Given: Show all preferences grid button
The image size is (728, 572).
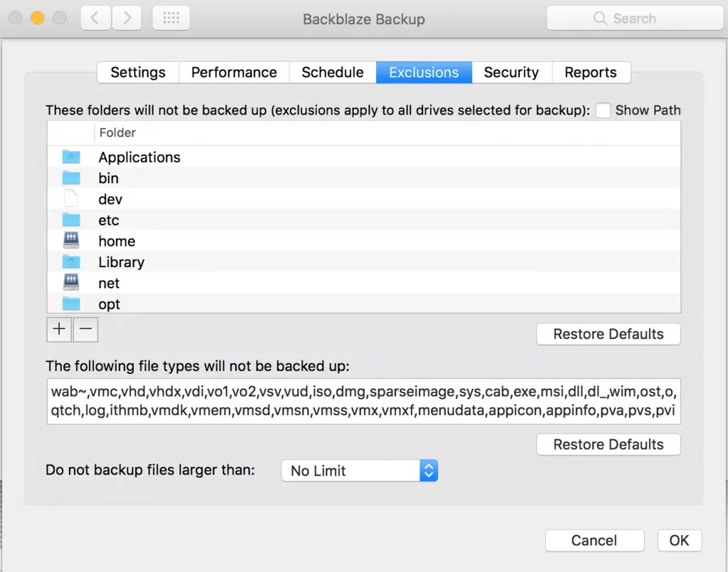Looking at the screenshot, I should click(171, 18).
